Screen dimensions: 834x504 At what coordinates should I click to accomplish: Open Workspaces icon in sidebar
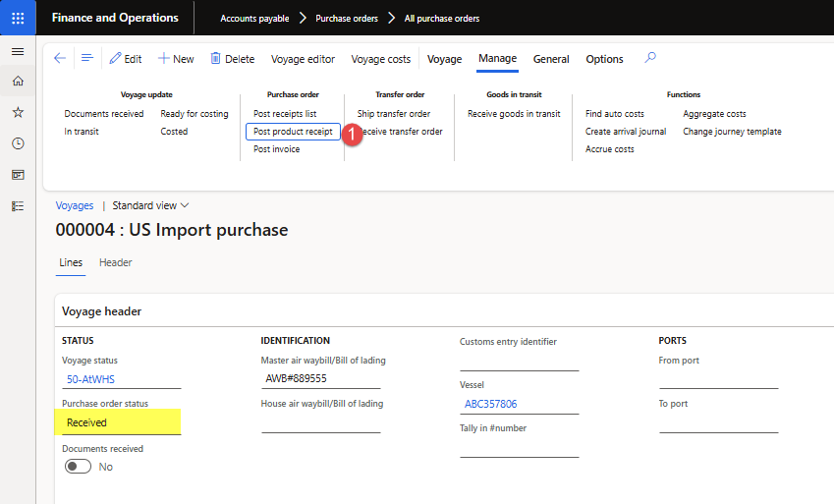coord(18,175)
